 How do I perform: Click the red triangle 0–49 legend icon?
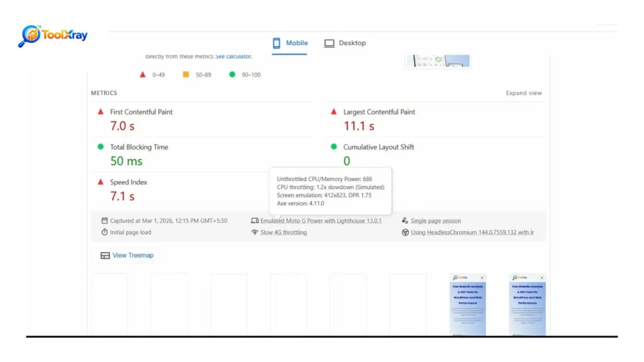(143, 74)
